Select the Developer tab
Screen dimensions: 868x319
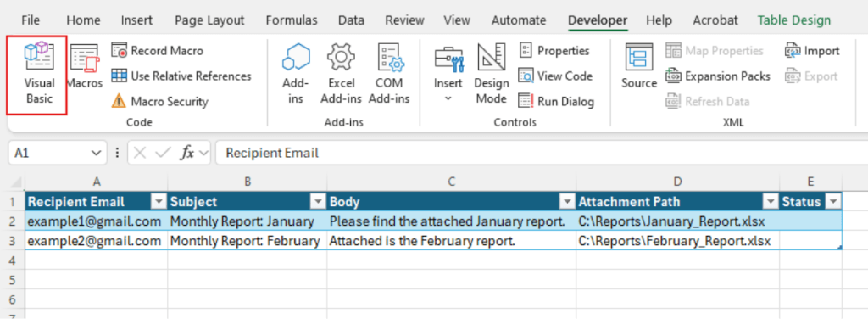pos(598,20)
